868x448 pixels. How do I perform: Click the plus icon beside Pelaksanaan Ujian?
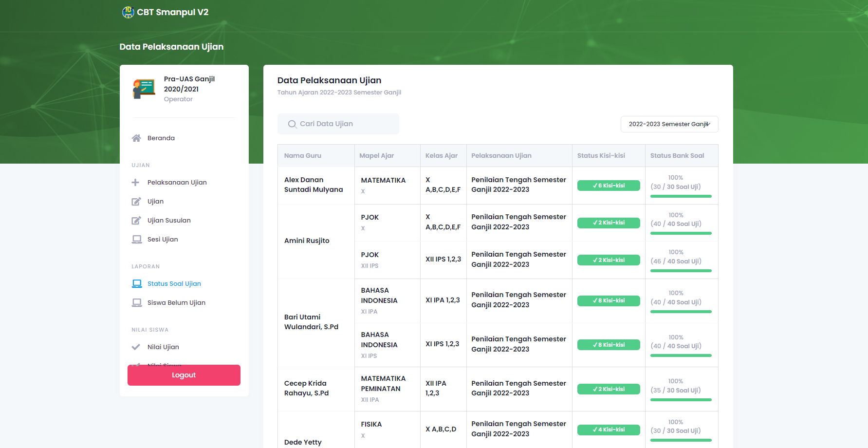coord(136,183)
